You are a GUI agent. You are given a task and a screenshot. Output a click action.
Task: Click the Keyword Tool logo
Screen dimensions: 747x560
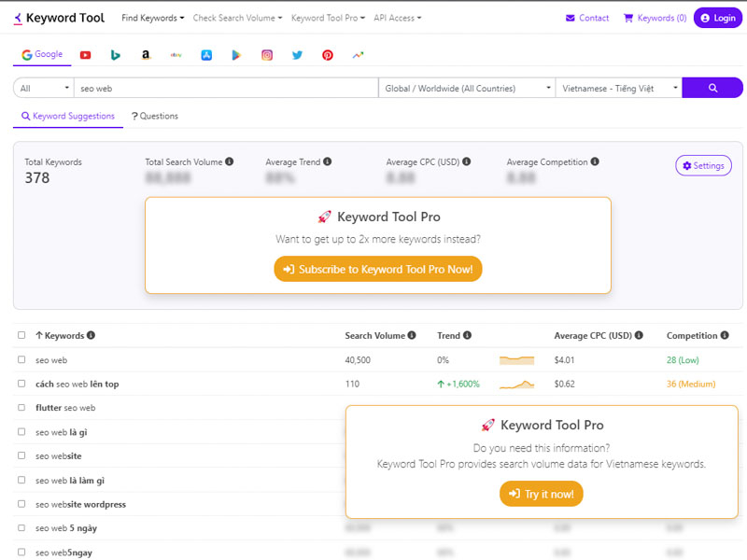(x=59, y=18)
